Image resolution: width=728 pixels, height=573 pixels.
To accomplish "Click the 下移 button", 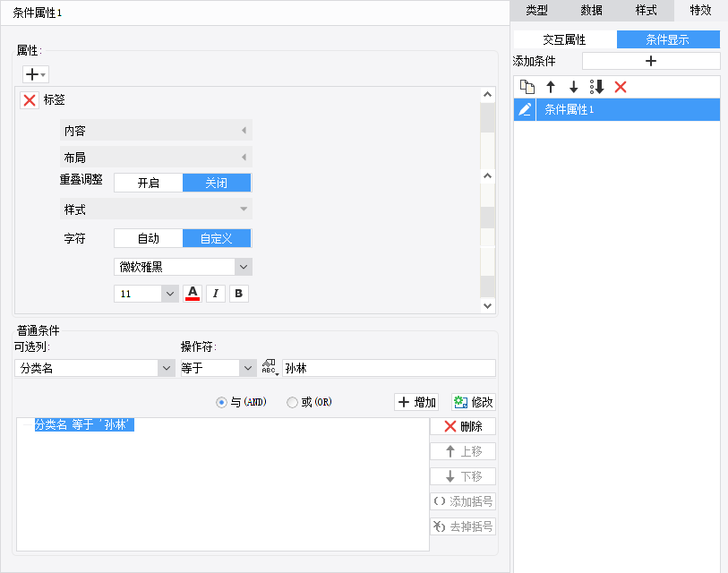I will (463, 476).
